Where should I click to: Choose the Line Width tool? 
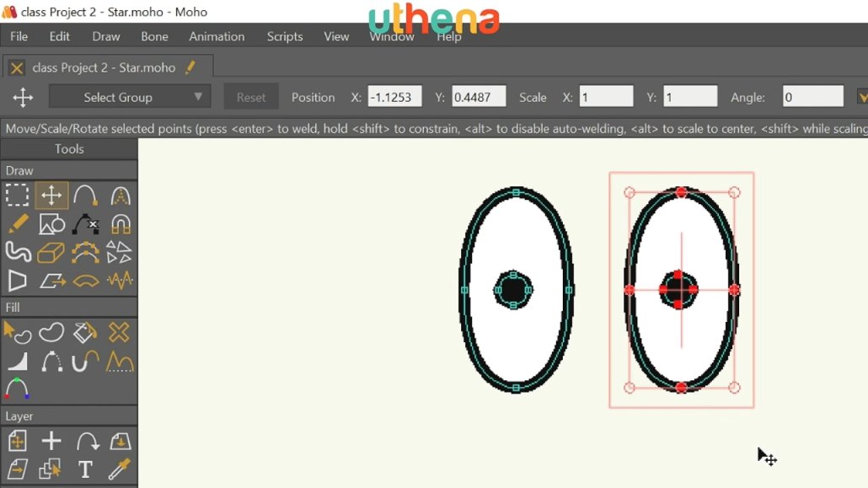pos(17,361)
